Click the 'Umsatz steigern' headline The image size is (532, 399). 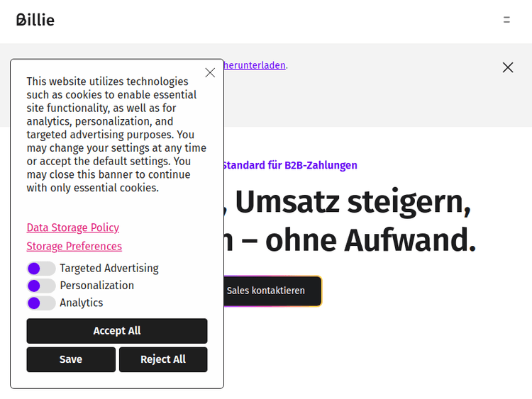tap(353, 203)
